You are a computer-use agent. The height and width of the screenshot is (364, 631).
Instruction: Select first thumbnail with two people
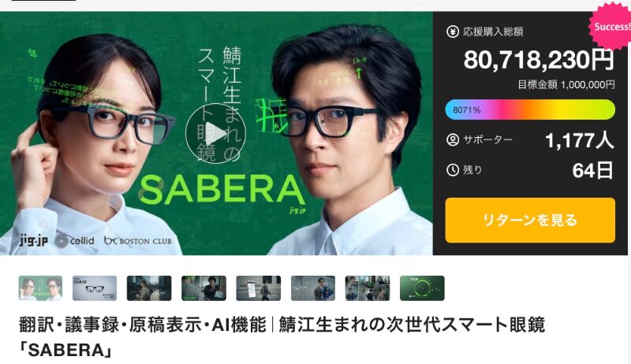(x=40, y=288)
